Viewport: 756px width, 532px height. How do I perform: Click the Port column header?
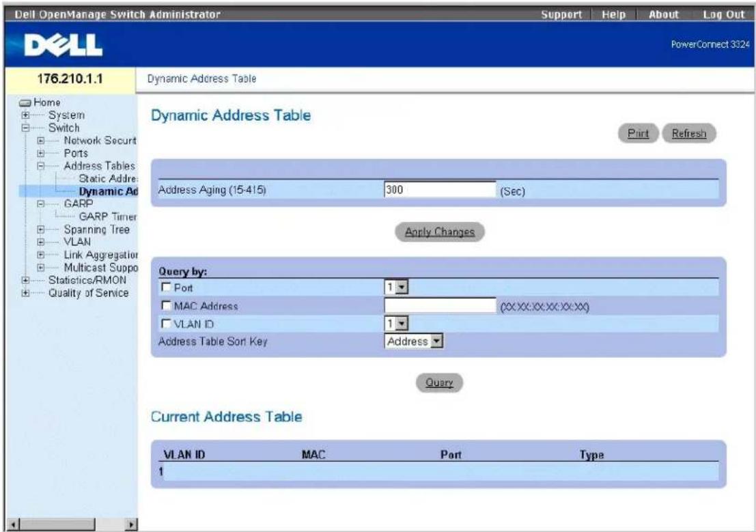[x=451, y=454]
